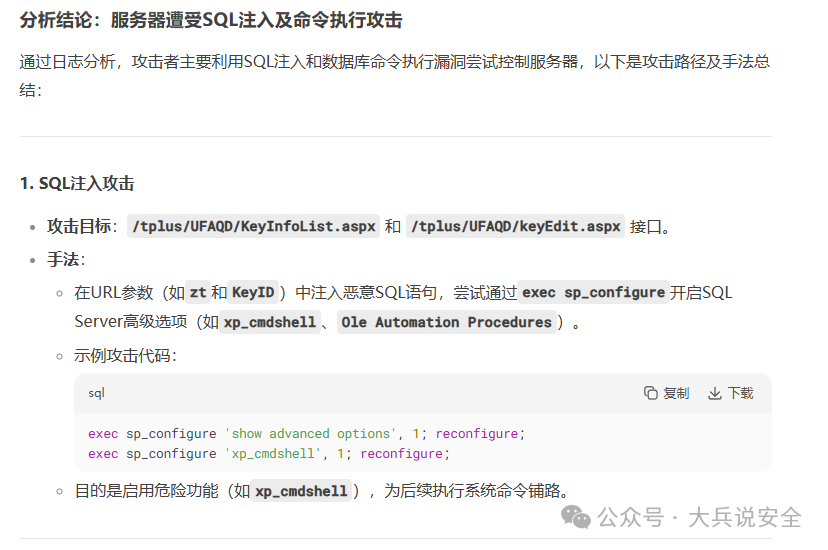The image size is (828, 550).
Task: Click the bold 攻击目标 bullet label
Action: (x=79, y=226)
